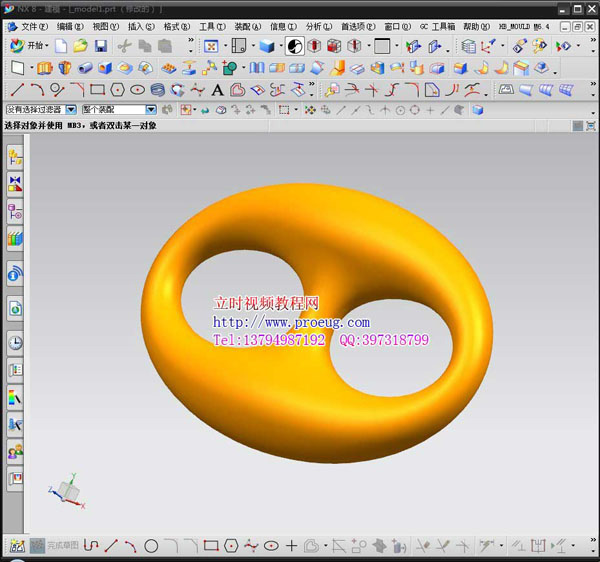Viewport: 600px width, 562px height.
Task: Open the Reuse Library books icon
Action: click(15, 239)
